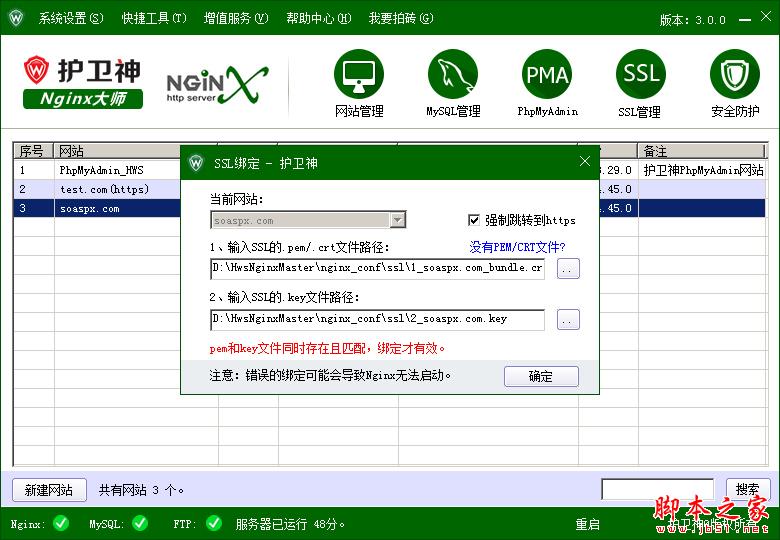The height and width of the screenshot is (540, 780).
Task: Click the 没有PEM/CRT文件? link
Action: click(517, 247)
